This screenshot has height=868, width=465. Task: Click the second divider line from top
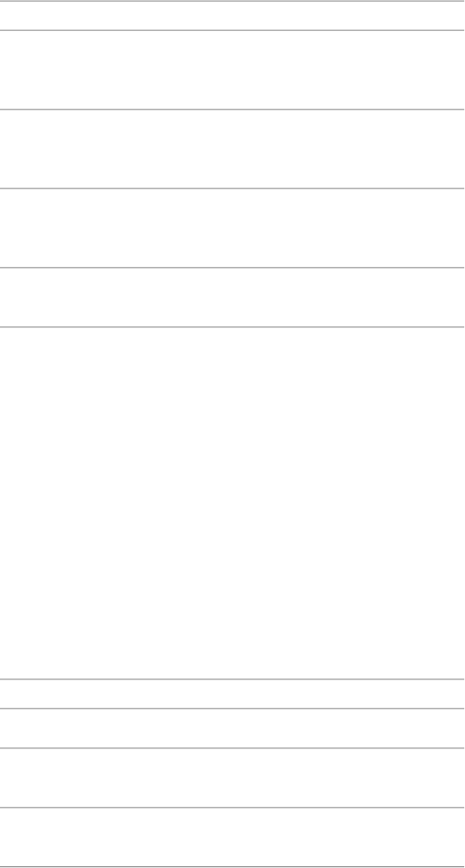click(x=232, y=30)
